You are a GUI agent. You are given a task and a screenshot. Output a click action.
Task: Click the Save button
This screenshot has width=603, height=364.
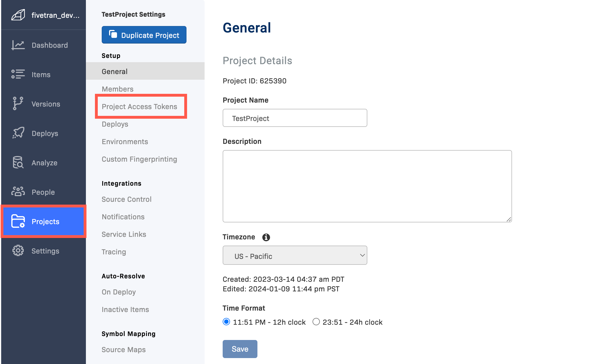(x=240, y=349)
